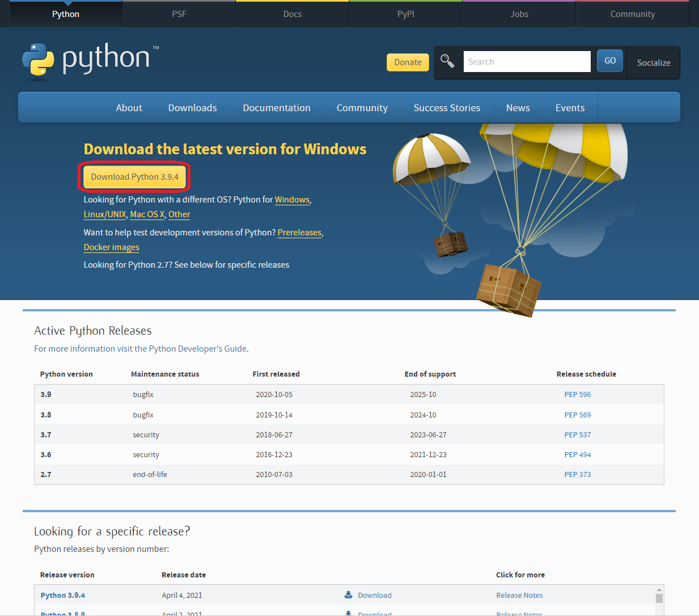Image resolution: width=699 pixels, height=616 pixels.
Task: Click version 2.7 in active releases table
Action: pos(46,475)
